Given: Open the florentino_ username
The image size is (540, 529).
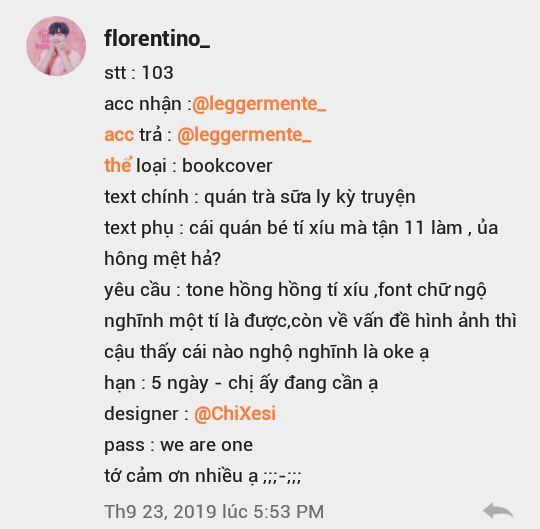Looking at the screenshot, I should coord(157,38).
